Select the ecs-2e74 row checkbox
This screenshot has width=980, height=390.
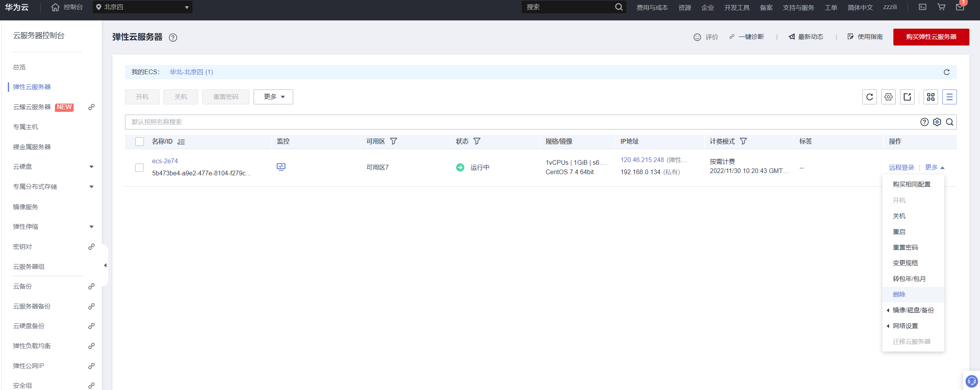pos(140,168)
